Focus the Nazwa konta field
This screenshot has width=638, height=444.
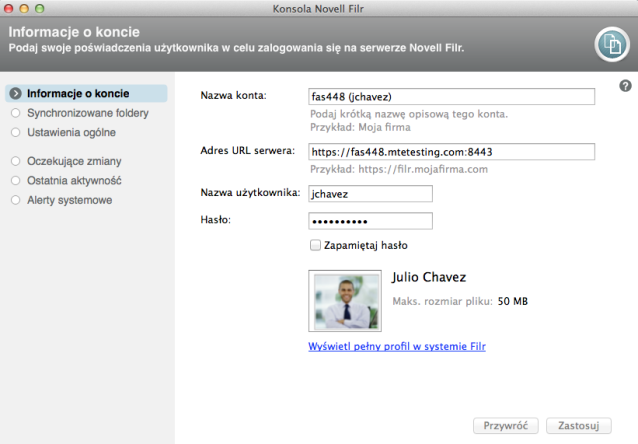pos(452,96)
